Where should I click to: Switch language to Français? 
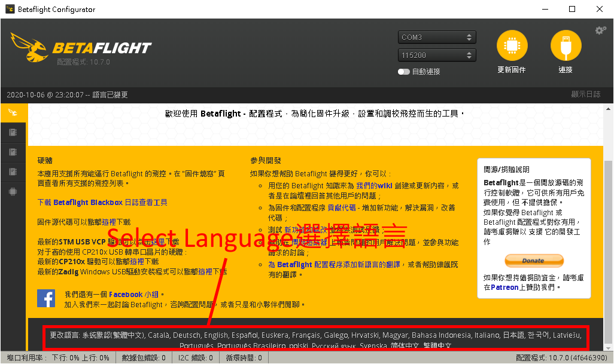point(306,335)
